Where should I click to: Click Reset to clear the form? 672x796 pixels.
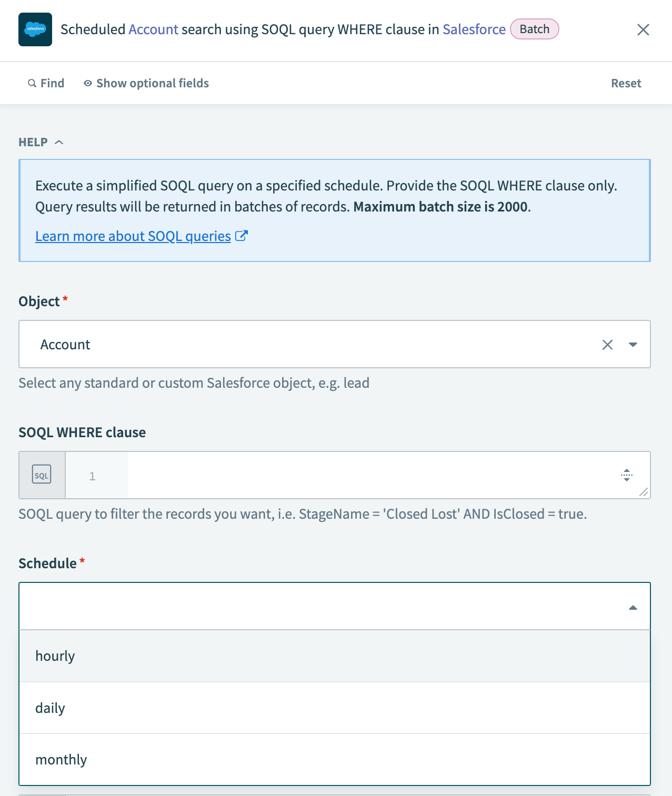click(x=626, y=83)
